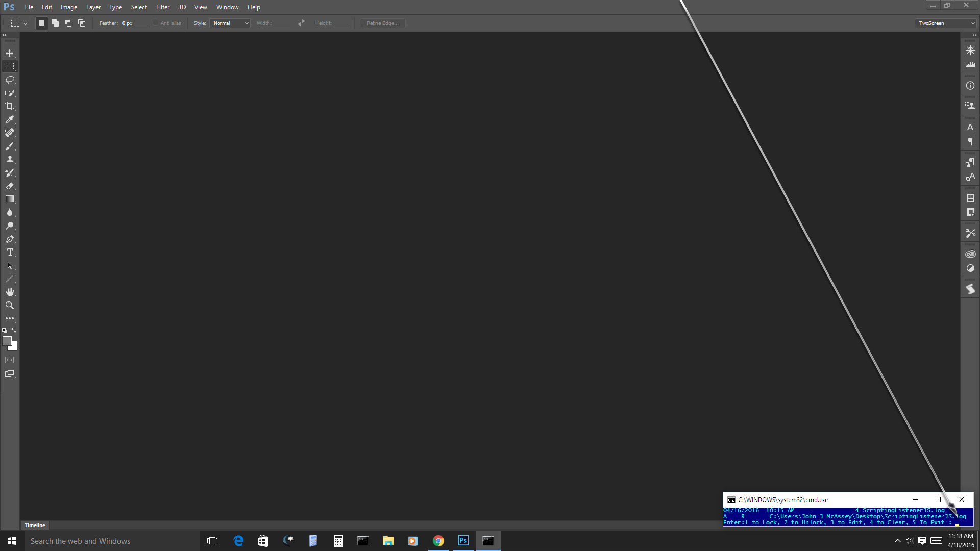Open the Style dropdown set to Normal

coord(230,23)
